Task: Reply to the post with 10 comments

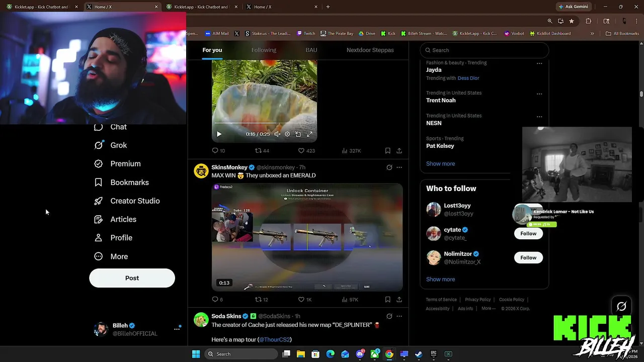Action: pyautogui.click(x=218, y=151)
